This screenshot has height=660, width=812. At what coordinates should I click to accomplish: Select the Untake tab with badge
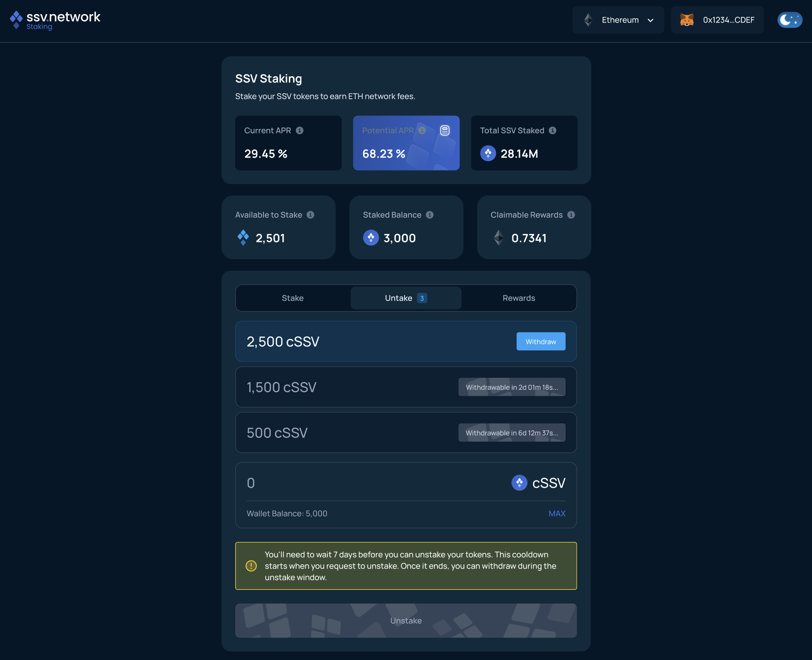(406, 298)
